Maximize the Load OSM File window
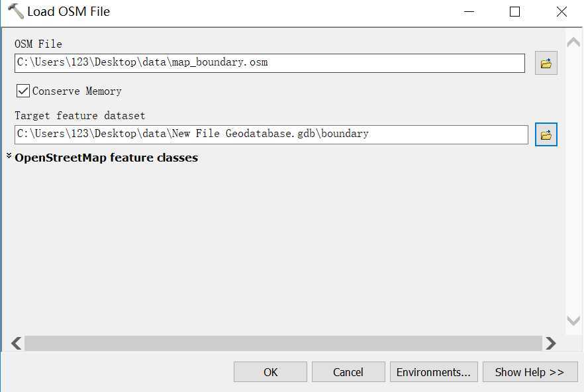The height and width of the screenshot is (392, 584). pos(514,11)
